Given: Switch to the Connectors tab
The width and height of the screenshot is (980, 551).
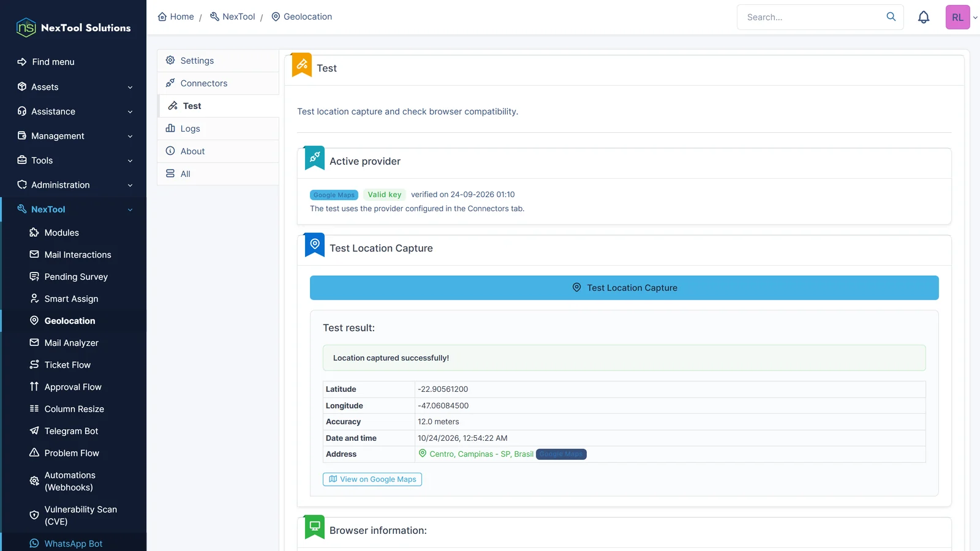Looking at the screenshot, I should tap(219, 83).
